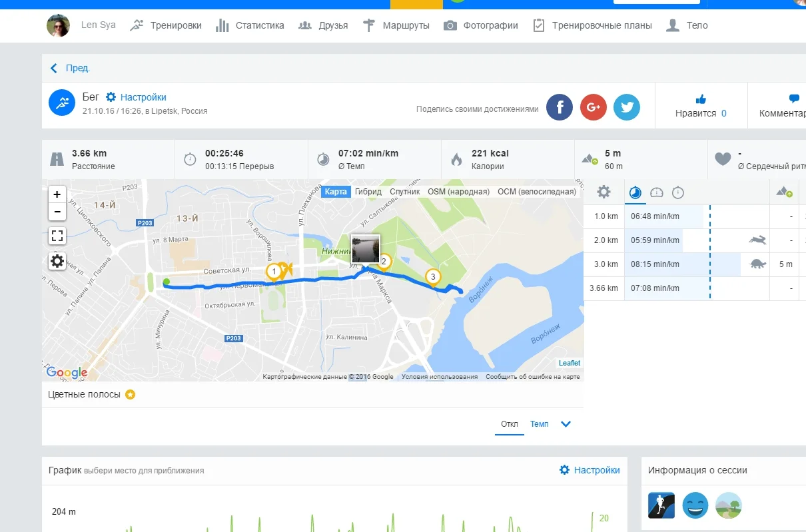The width and height of the screenshot is (806, 532).
Task: Open the Маршруты section
Action: pos(396,25)
